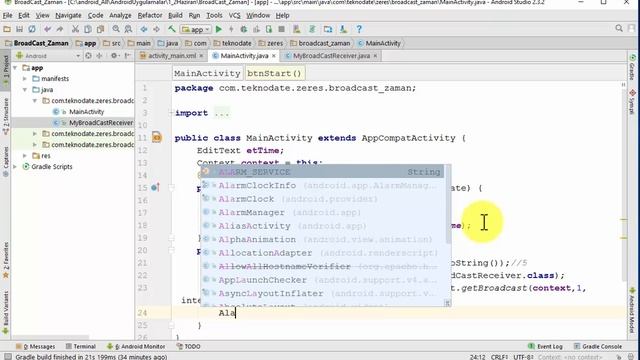Viewport: 640px width, 360px height.
Task: Click the Debug app bug icon
Action: point(244,29)
